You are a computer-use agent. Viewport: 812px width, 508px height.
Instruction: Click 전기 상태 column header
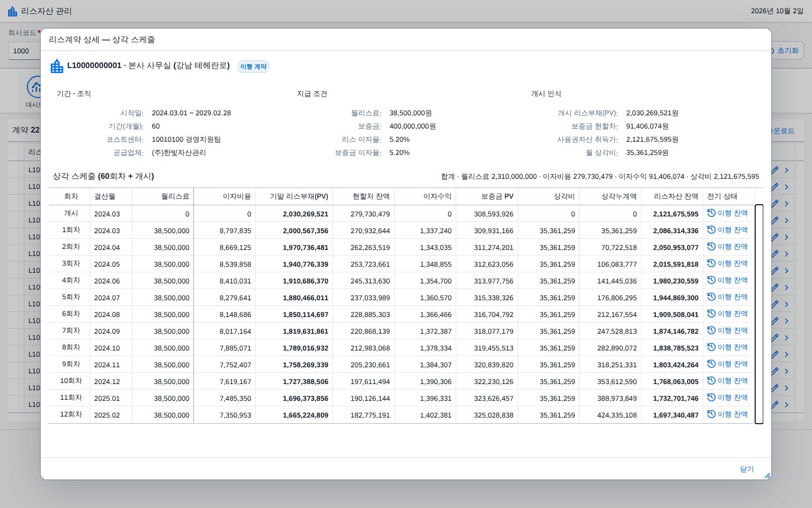pos(729,197)
